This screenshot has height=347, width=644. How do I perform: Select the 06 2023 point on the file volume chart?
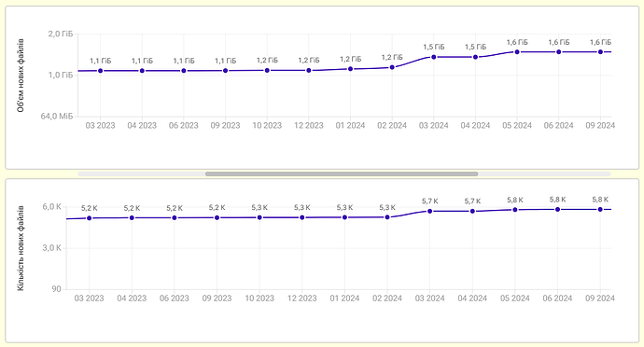pos(184,71)
